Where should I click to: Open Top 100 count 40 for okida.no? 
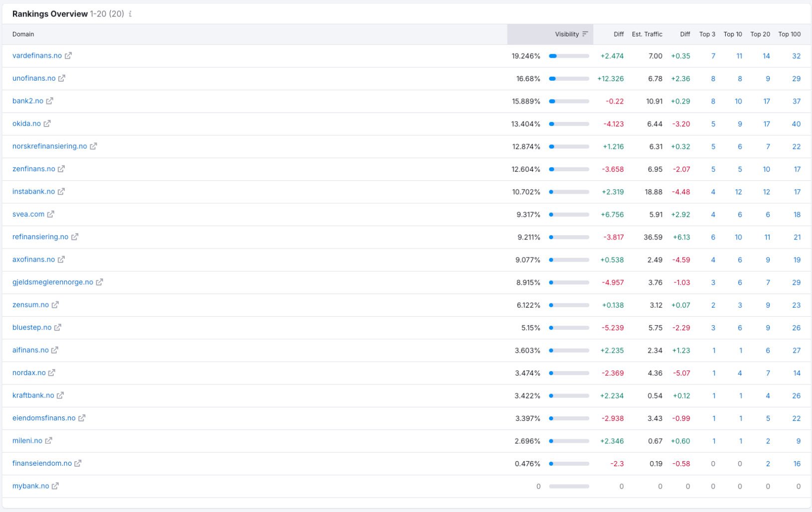click(796, 124)
